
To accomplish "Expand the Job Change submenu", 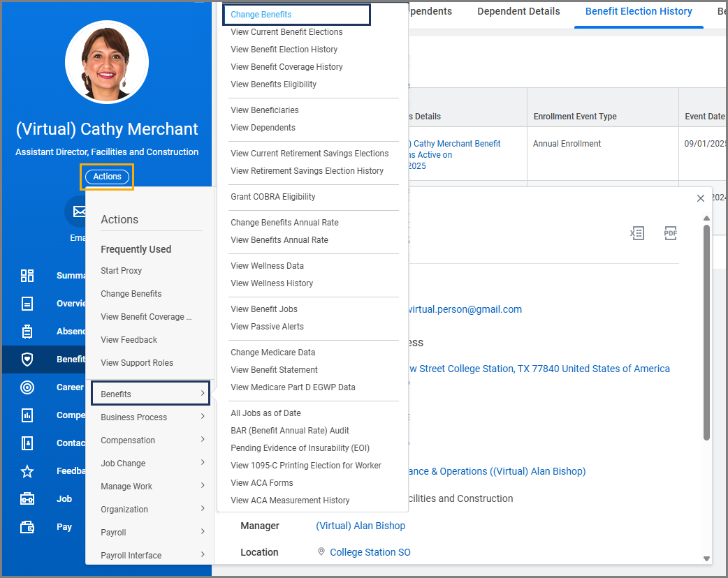I will (150, 463).
